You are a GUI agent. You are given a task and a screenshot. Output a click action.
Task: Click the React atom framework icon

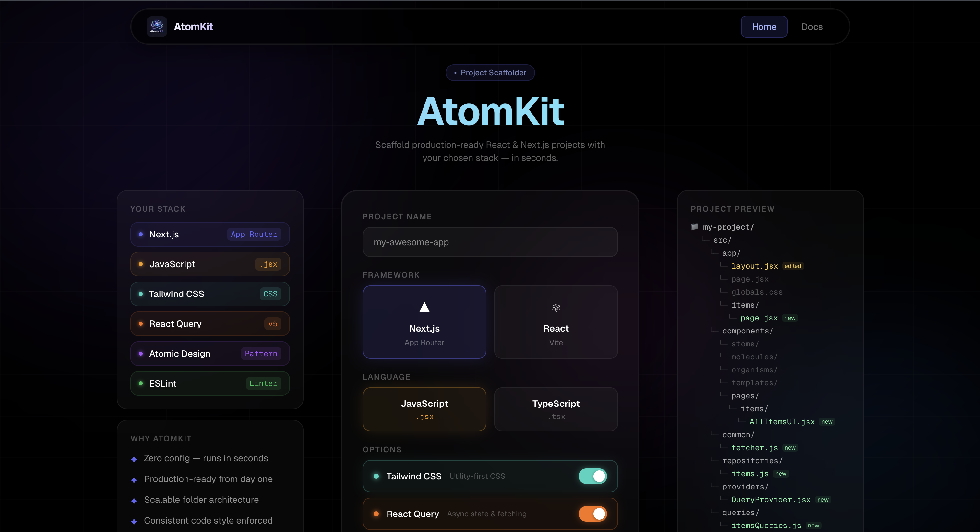point(556,308)
